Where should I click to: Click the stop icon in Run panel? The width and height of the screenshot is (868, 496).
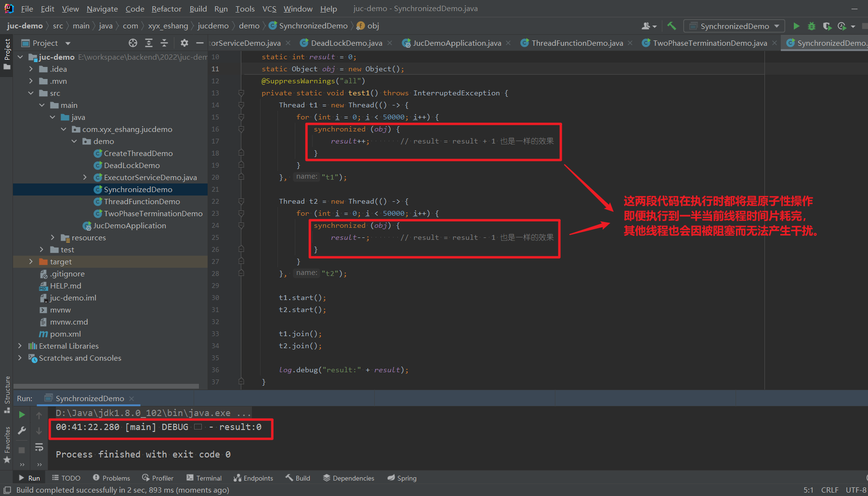point(22,450)
